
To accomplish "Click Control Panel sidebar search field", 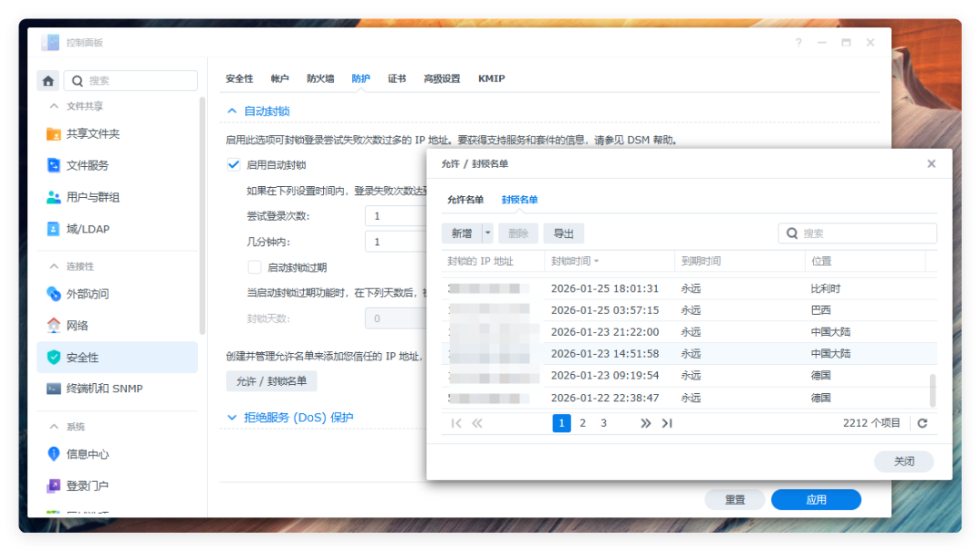I will 131,81.
